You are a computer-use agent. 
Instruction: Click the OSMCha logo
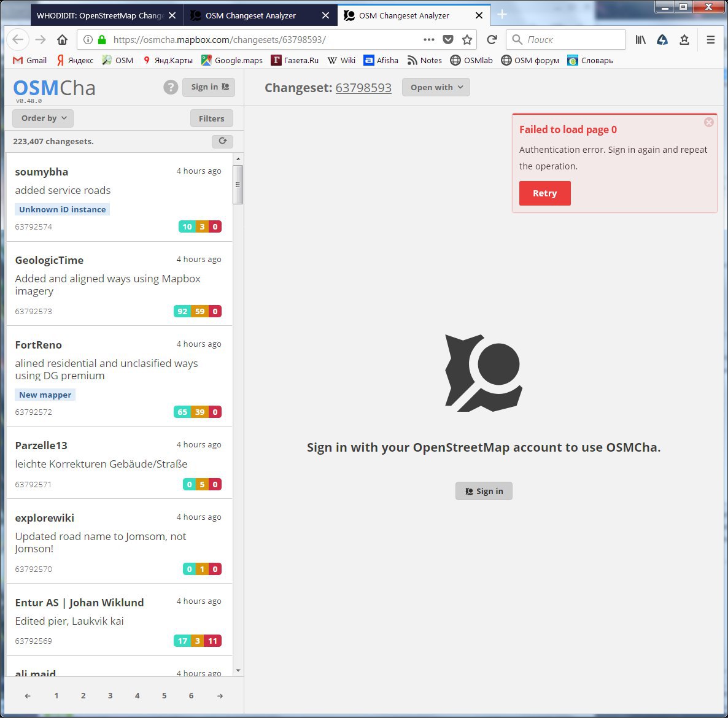click(x=54, y=88)
